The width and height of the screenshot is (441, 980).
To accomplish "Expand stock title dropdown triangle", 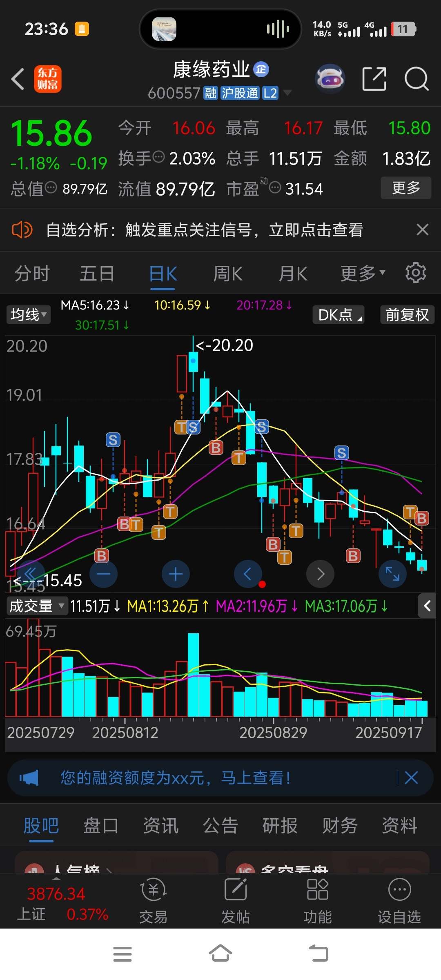I will pyautogui.click(x=287, y=93).
